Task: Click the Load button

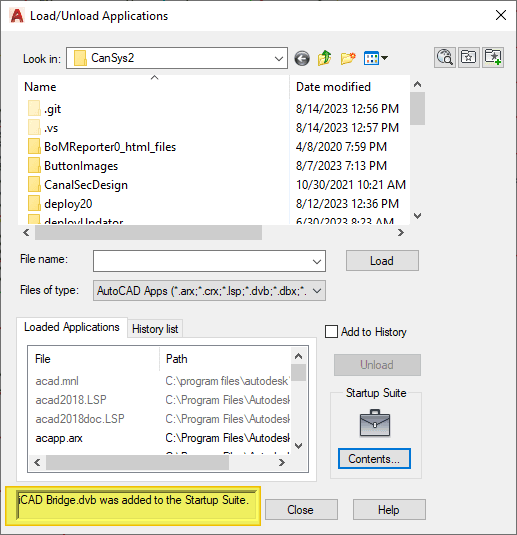Action: click(382, 261)
